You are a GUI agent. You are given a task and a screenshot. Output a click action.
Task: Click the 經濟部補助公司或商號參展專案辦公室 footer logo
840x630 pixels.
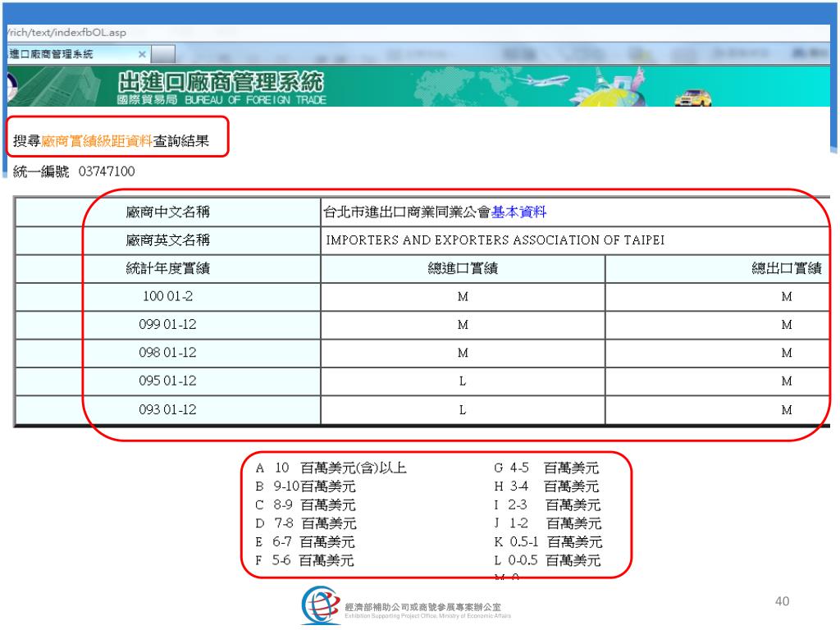click(x=406, y=605)
